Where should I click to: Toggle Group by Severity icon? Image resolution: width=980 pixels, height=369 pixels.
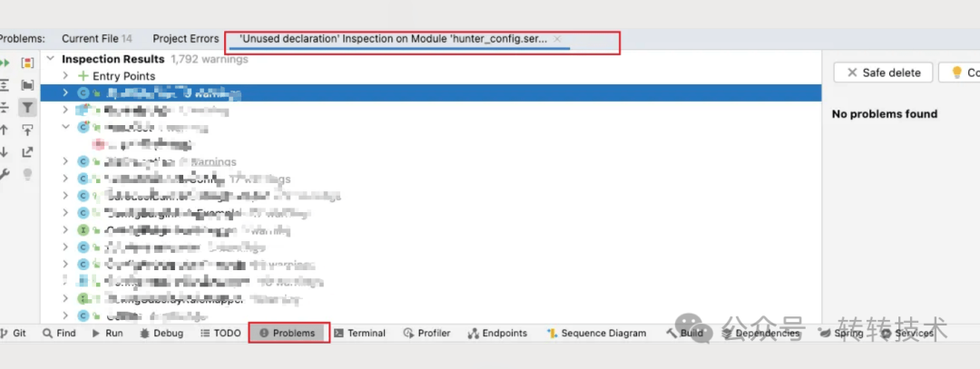click(x=27, y=63)
